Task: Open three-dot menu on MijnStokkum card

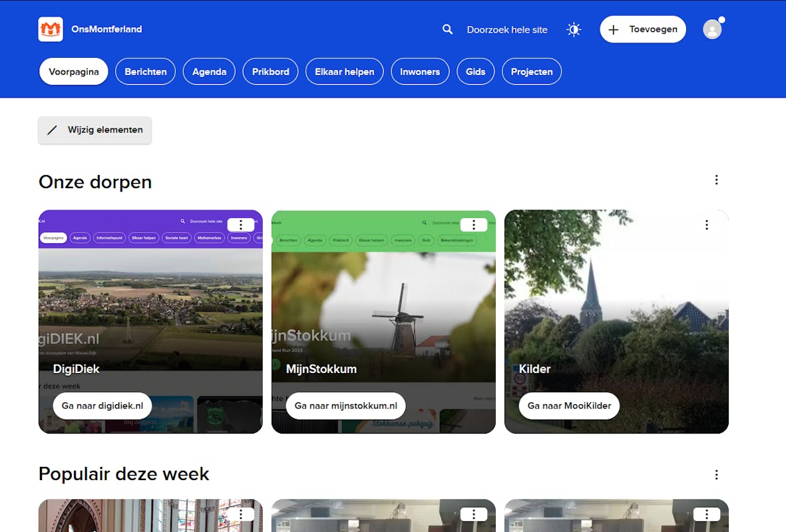Action: pyautogui.click(x=473, y=225)
